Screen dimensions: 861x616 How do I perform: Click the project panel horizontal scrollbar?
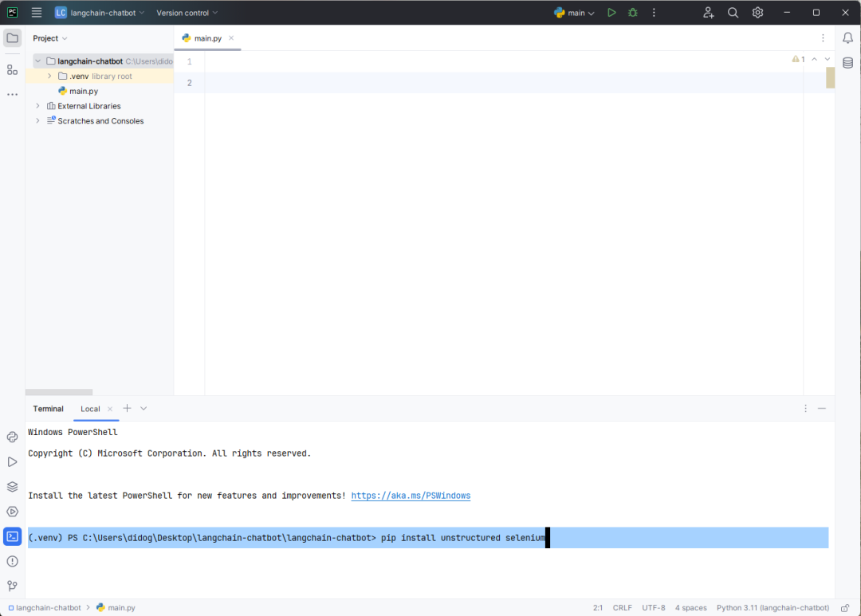(59, 392)
